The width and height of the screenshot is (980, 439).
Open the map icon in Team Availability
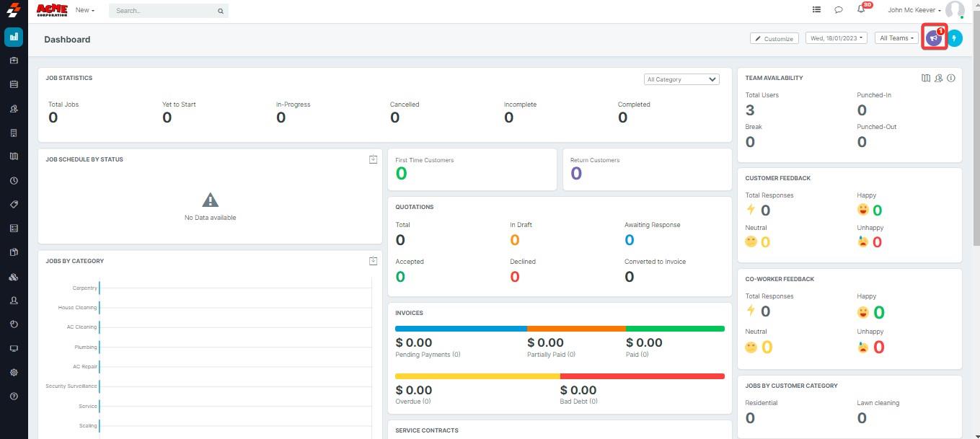[926, 78]
